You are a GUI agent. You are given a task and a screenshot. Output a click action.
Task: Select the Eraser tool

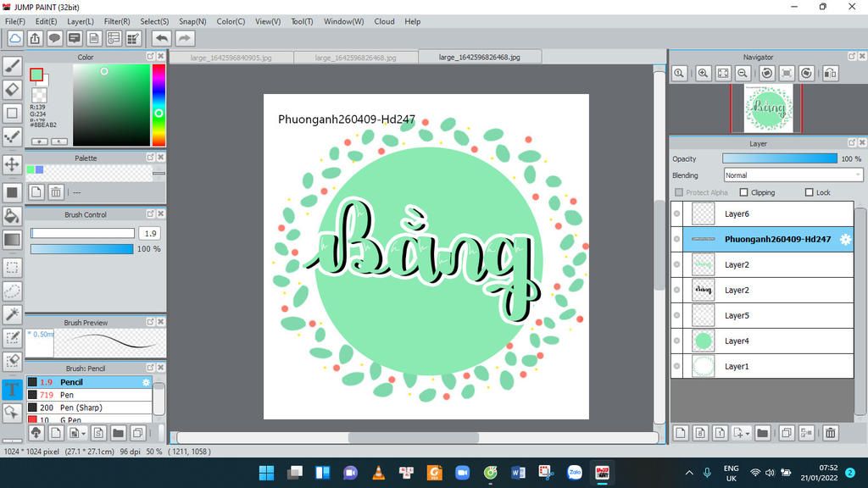pyautogui.click(x=12, y=90)
